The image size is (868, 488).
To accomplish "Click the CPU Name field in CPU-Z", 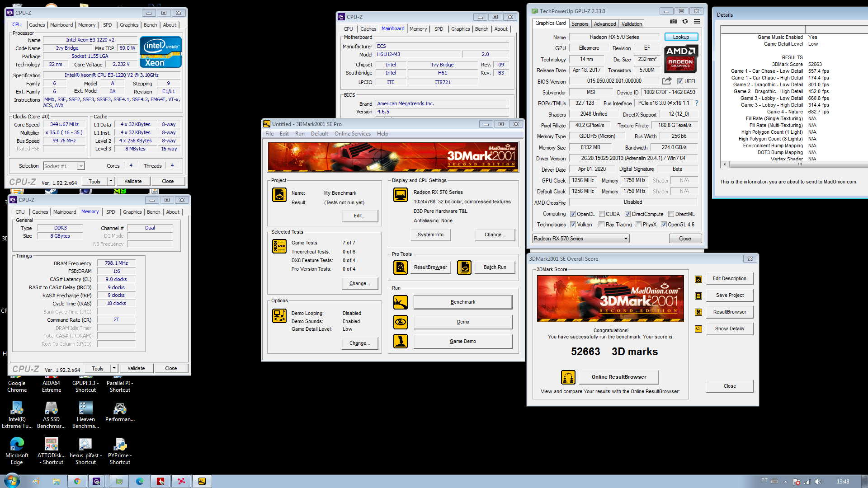I will coord(90,40).
